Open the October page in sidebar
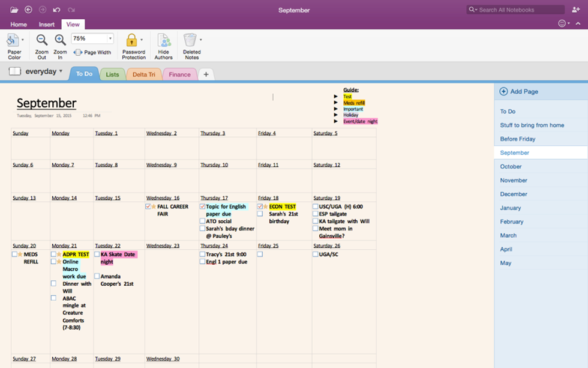This screenshot has height=368, width=588. [511, 167]
